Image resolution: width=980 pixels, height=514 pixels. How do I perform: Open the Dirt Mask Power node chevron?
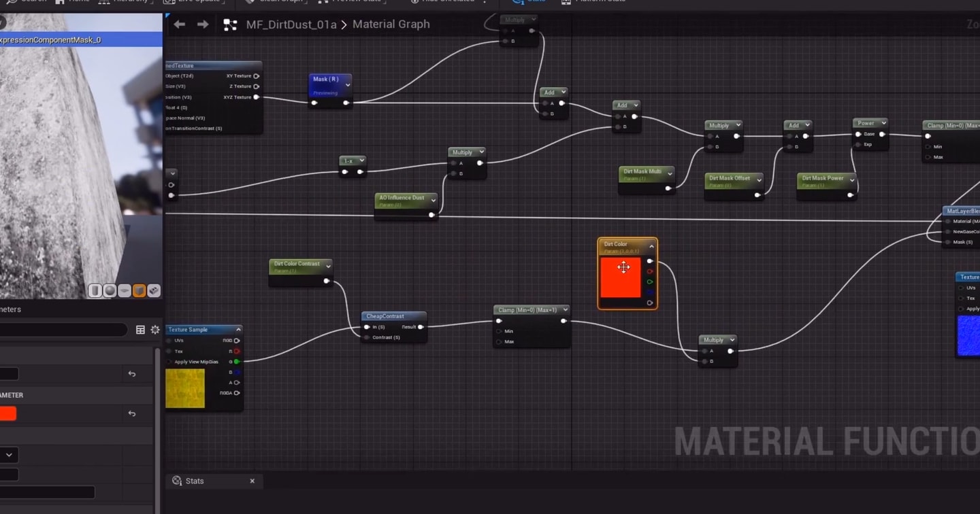[851, 181]
